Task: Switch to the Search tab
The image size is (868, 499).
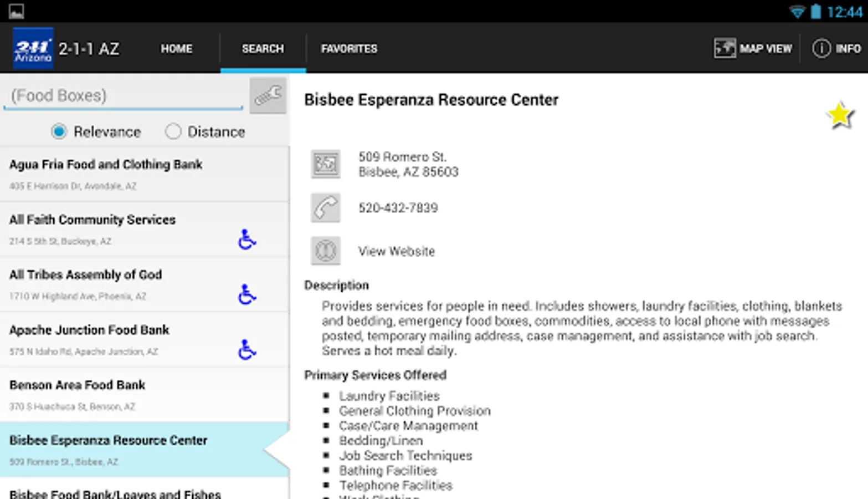Action: (263, 49)
